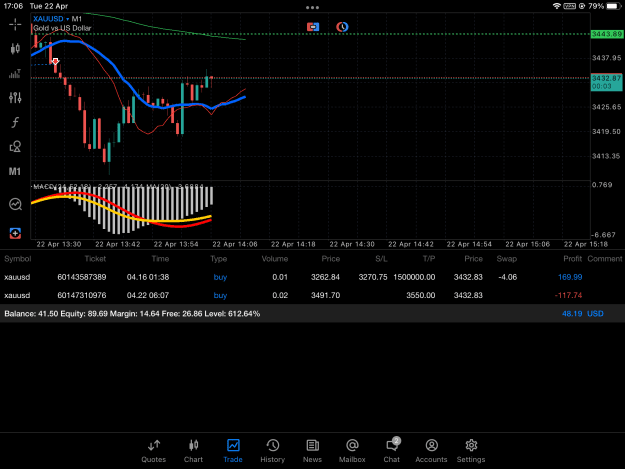Sort positions by Profit column header
Image resolution: width=625 pixels, height=469 pixels.
pos(572,259)
